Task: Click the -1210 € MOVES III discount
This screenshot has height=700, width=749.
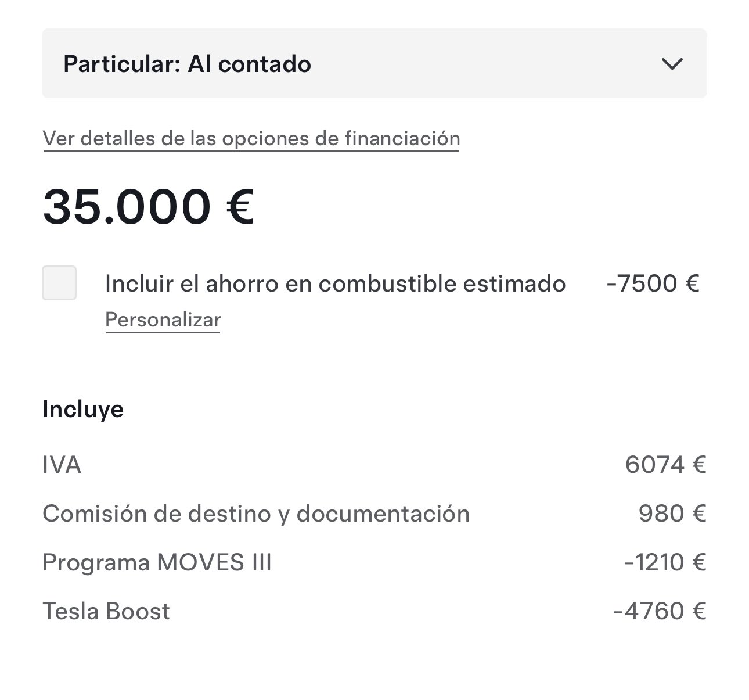Action: (665, 562)
